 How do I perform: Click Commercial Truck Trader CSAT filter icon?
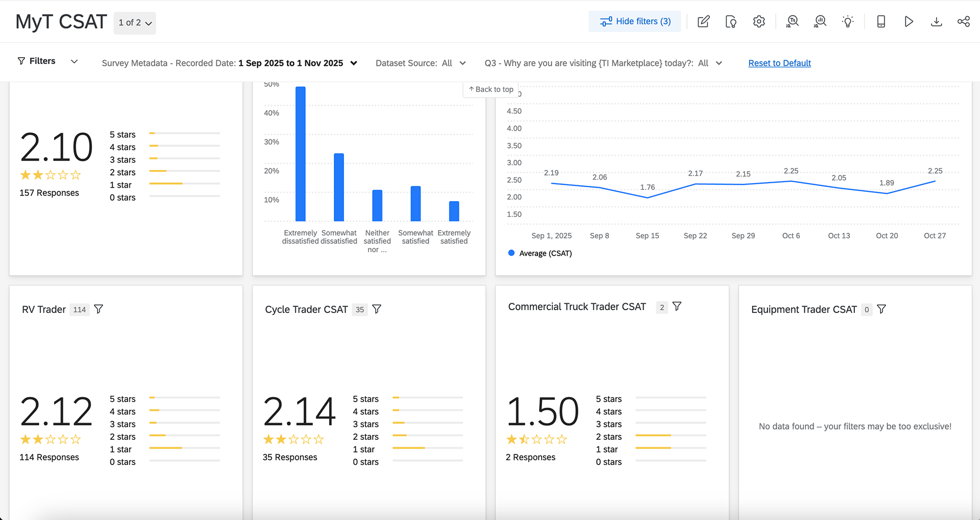point(677,306)
